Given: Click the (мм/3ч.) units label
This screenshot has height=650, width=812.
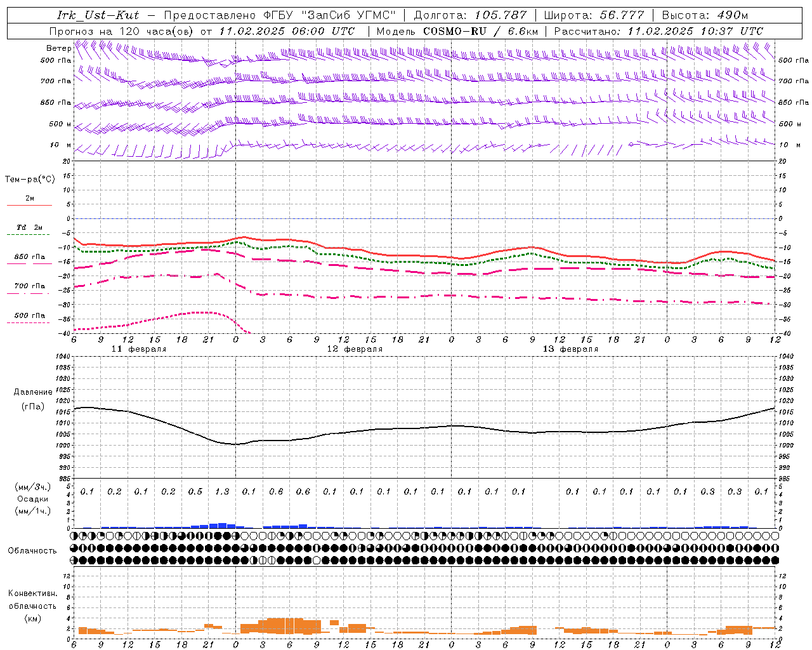Looking at the screenshot, I should click(33, 487).
